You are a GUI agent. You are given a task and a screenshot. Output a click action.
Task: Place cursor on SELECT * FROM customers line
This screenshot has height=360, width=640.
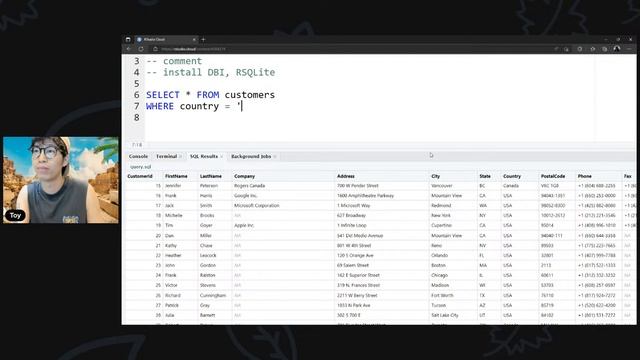[x=211, y=95]
